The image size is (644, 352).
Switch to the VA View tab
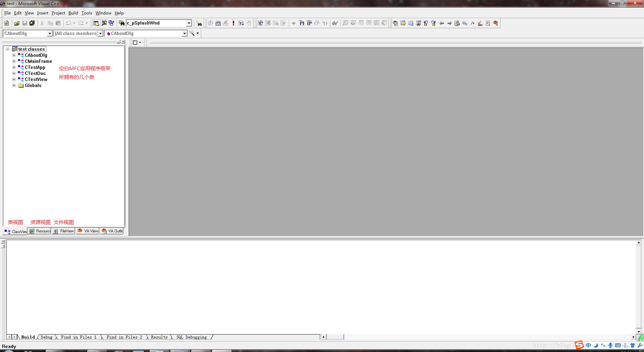pyautogui.click(x=88, y=231)
